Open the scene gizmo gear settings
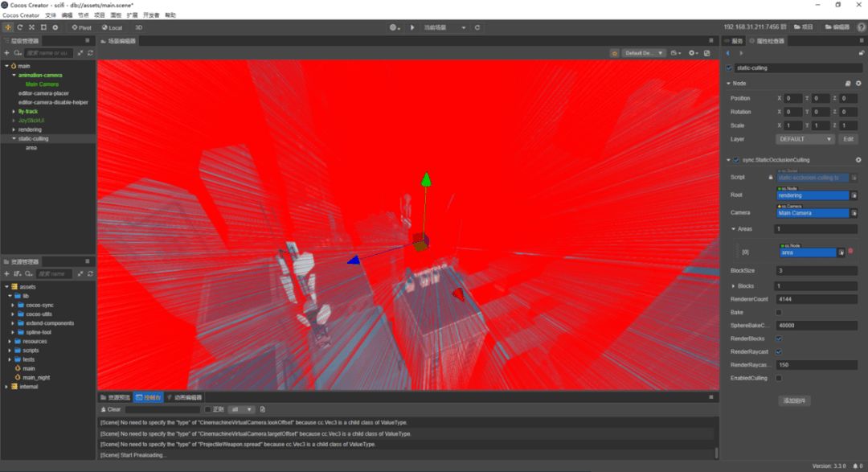The height and width of the screenshot is (472, 868). click(693, 53)
